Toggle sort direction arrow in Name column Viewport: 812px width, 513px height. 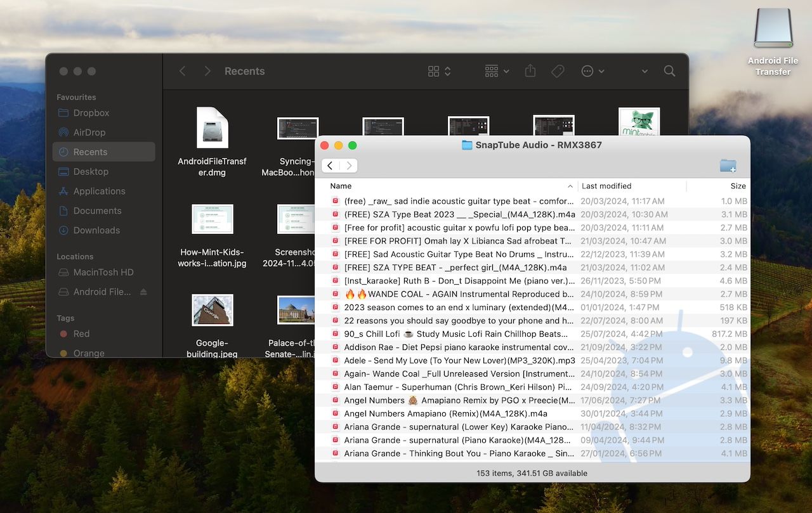570,186
